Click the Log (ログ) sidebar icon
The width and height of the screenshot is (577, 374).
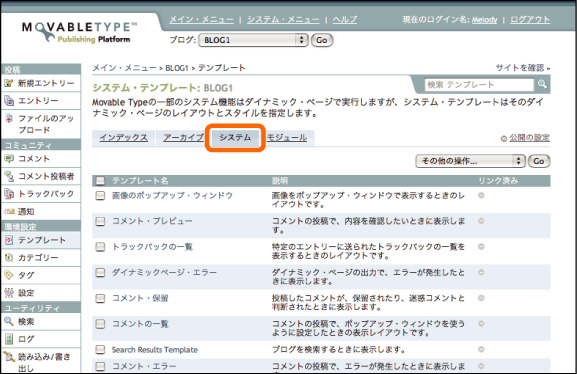[9, 339]
